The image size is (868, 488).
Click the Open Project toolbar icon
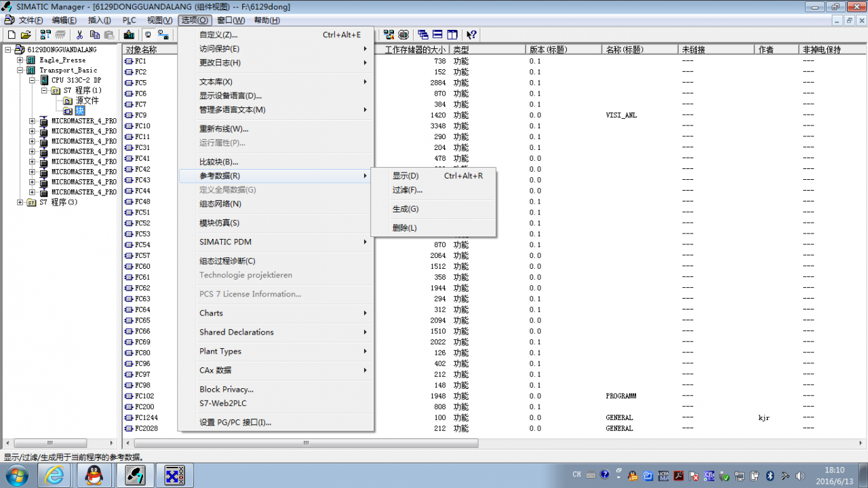[27, 35]
